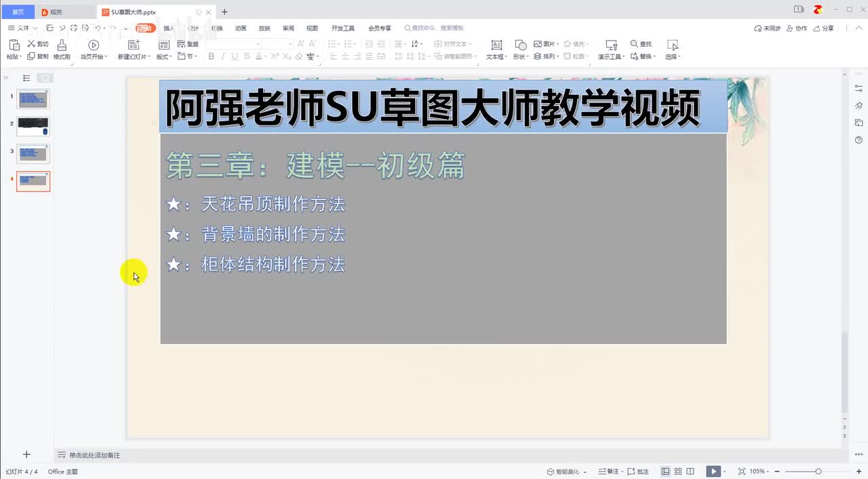Open the Layout (版式) dropdown

click(164, 57)
